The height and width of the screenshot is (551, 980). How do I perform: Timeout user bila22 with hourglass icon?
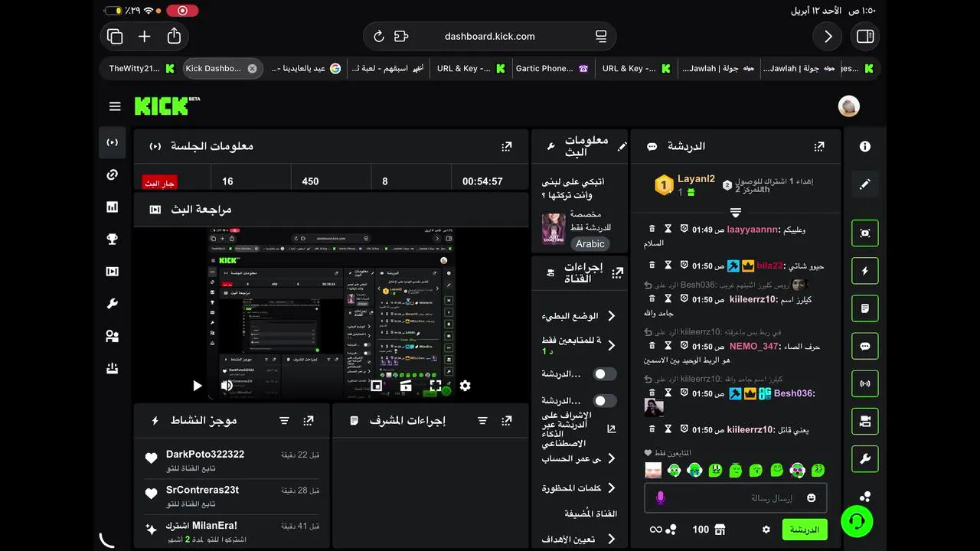tap(668, 266)
